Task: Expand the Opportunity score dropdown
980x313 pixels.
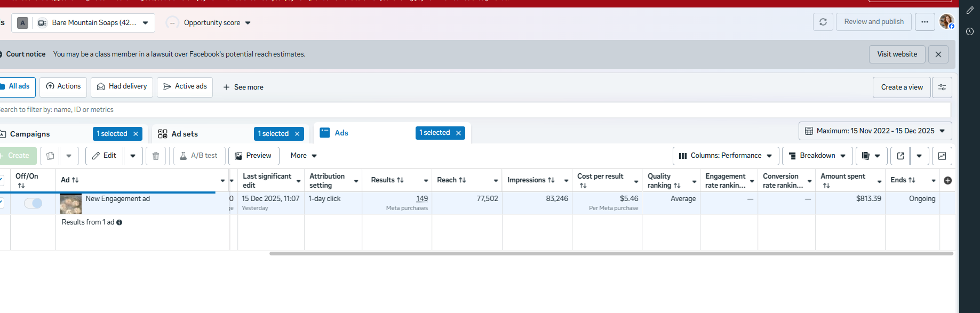Action: tap(217, 23)
